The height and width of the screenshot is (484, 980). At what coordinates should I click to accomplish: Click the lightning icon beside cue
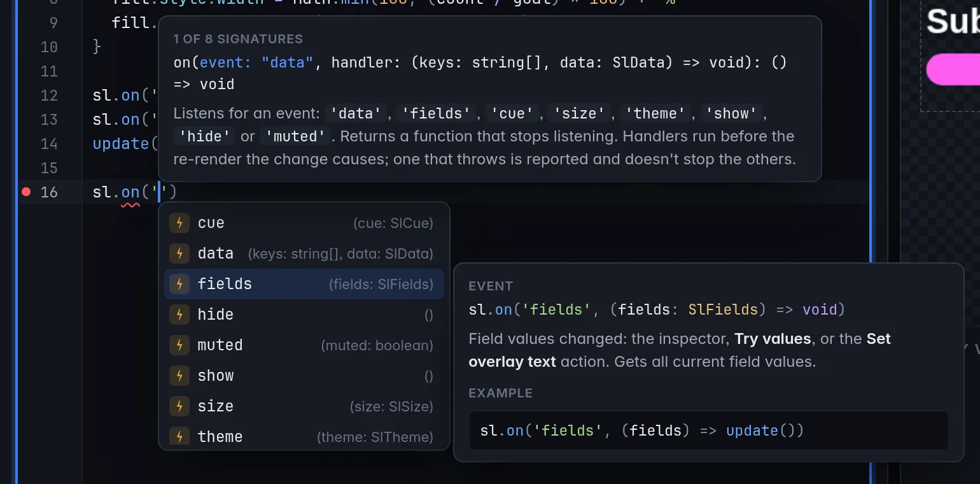pyautogui.click(x=179, y=223)
